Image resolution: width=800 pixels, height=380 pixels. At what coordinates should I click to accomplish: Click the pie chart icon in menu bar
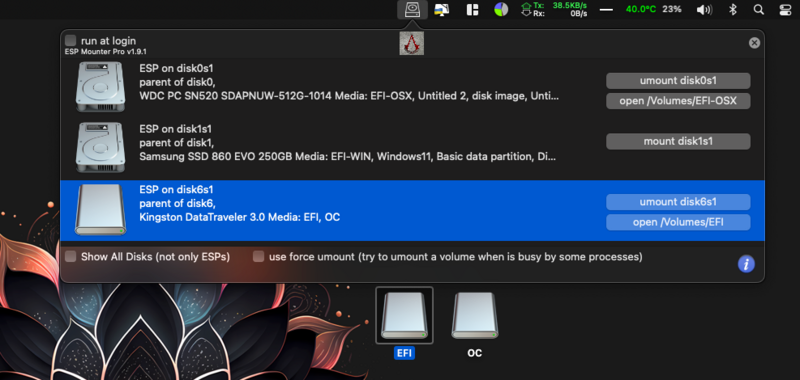point(502,9)
